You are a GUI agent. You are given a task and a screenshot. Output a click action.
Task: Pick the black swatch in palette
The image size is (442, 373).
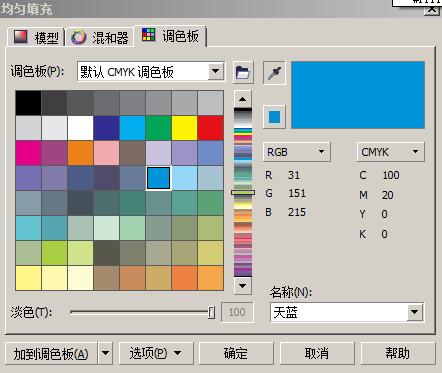[28, 103]
